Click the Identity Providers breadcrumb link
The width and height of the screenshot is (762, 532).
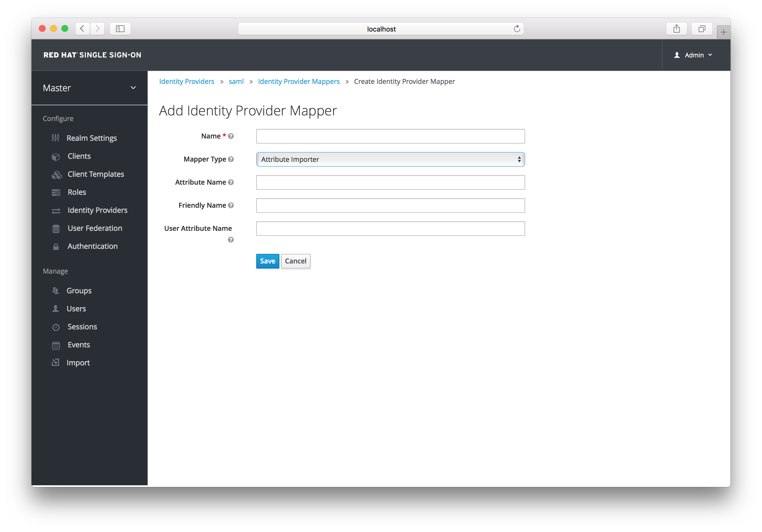186,81
